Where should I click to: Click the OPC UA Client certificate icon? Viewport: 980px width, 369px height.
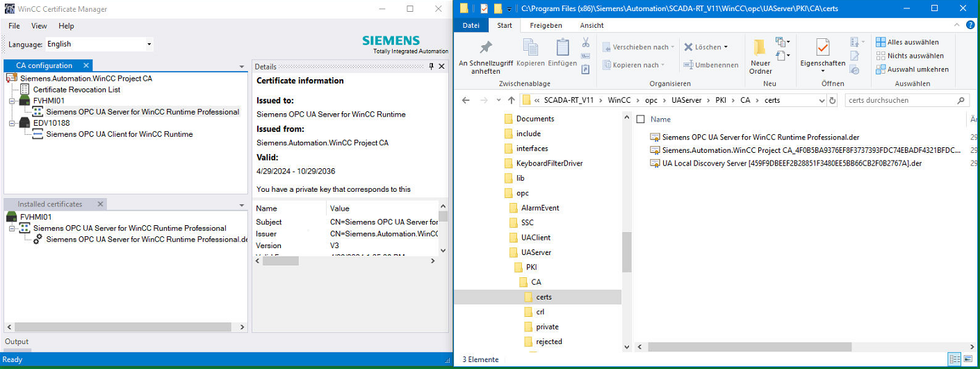click(x=38, y=134)
